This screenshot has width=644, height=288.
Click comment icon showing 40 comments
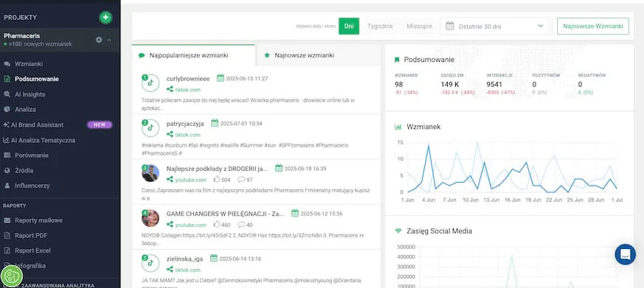pos(241,225)
